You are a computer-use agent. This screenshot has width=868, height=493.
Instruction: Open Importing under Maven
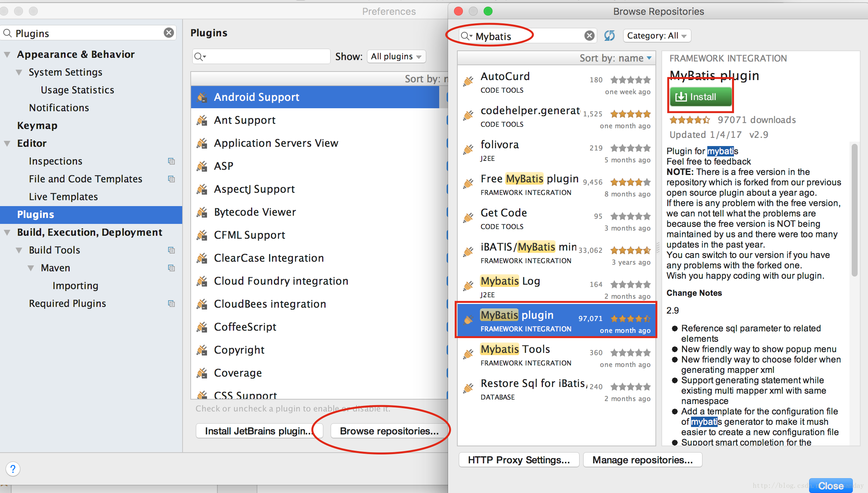tap(75, 285)
